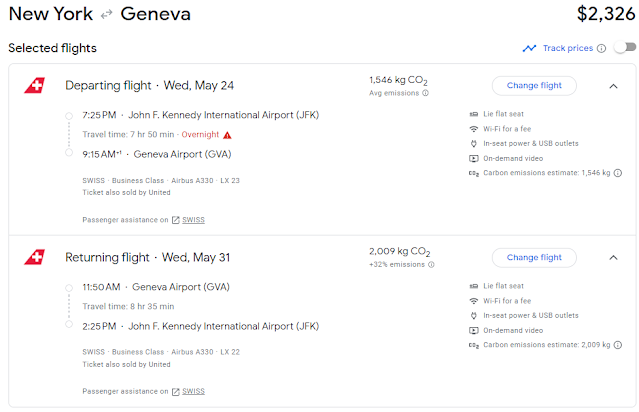This screenshot has width=639, height=412.
Task: Click the Returning flight Wed, May 31 header
Action: (x=147, y=258)
